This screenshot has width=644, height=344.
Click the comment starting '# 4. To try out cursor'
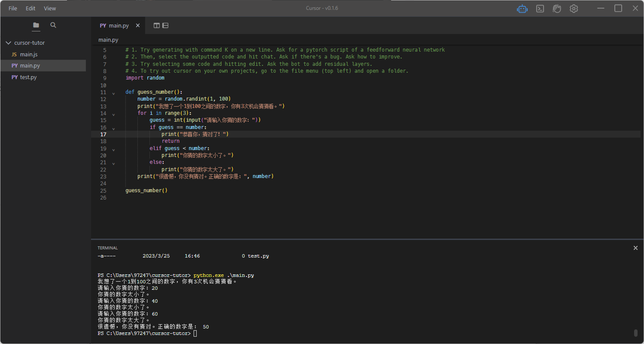[x=267, y=71]
